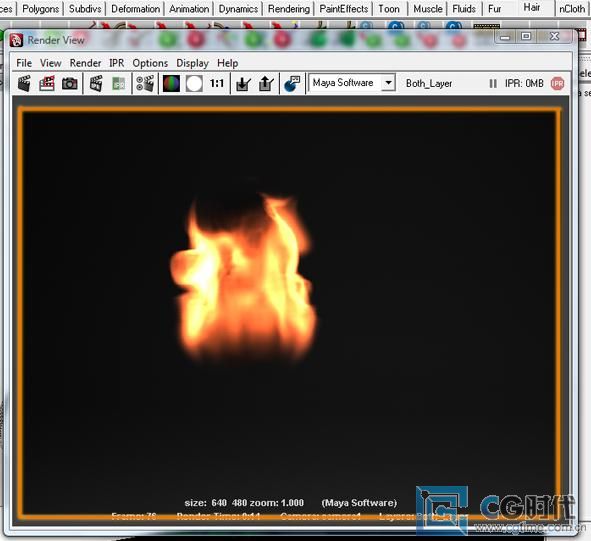Switch to the Muscle shelf tab
The height and width of the screenshot is (541, 591).
tap(428, 9)
